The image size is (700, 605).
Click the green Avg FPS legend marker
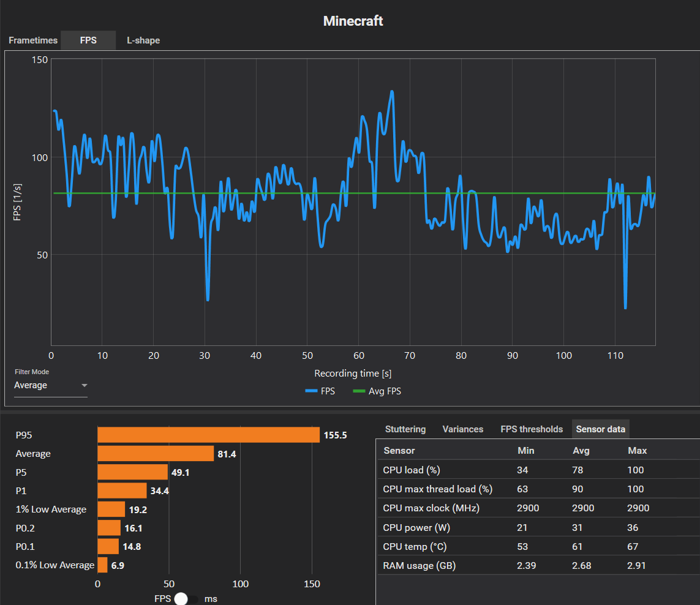pyautogui.click(x=359, y=391)
